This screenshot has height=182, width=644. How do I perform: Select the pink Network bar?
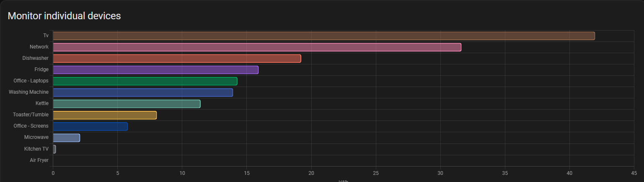tap(257, 47)
